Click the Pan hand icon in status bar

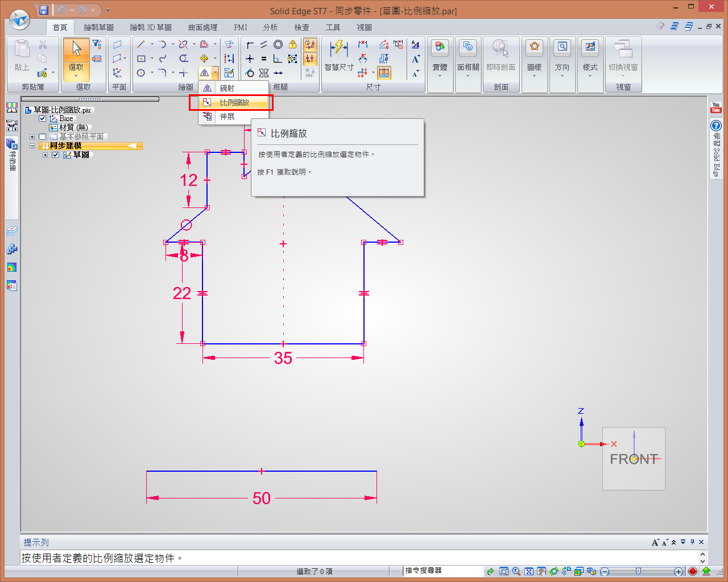541,571
